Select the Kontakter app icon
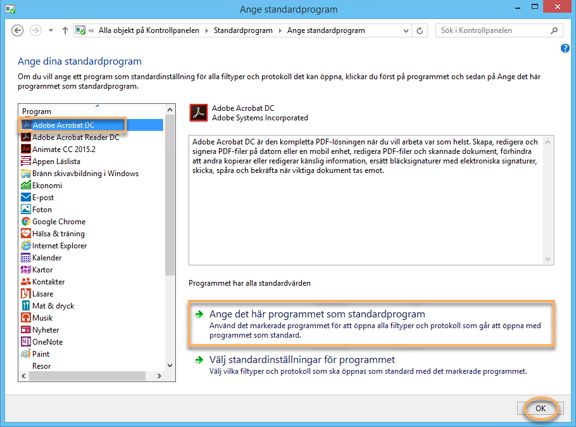The height and width of the screenshot is (427, 576). coord(26,282)
